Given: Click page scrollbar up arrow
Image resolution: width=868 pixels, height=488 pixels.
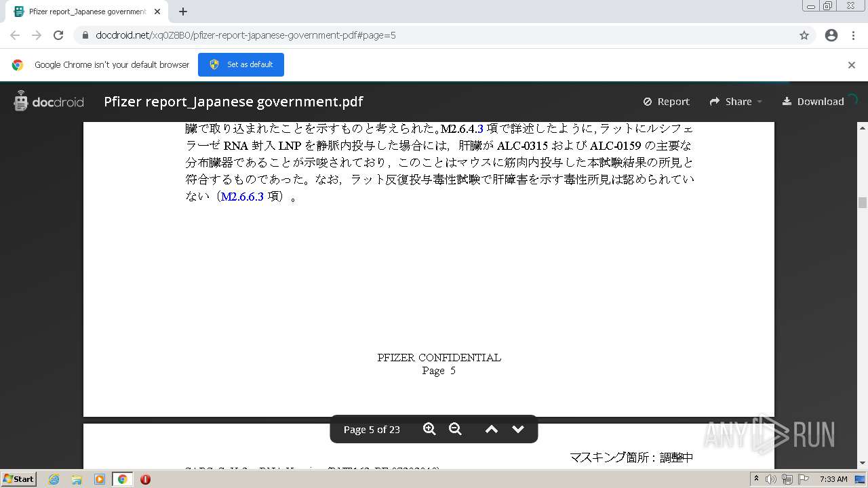Looking at the screenshot, I should [x=863, y=127].
